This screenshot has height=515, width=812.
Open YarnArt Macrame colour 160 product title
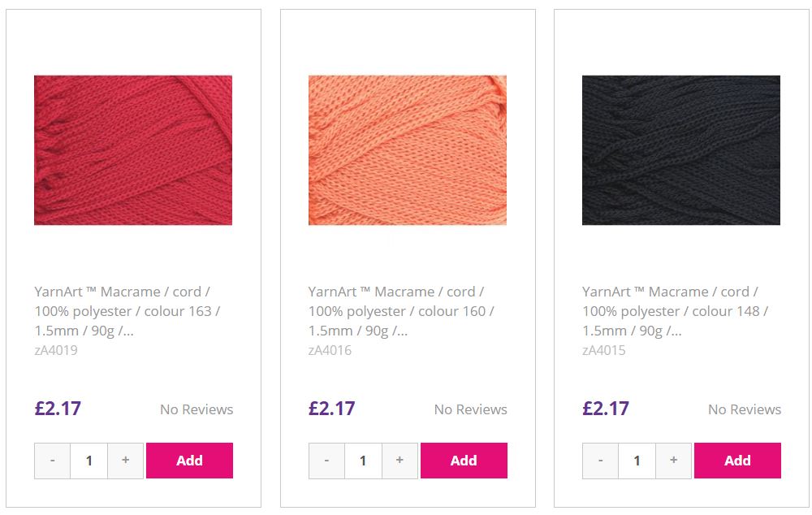click(401, 311)
